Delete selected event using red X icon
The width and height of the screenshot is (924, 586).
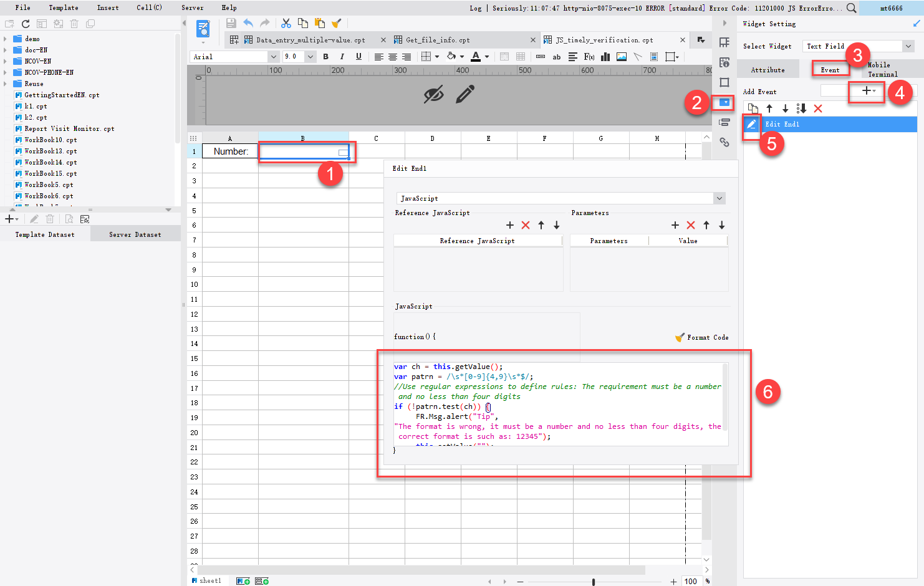[x=817, y=108]
